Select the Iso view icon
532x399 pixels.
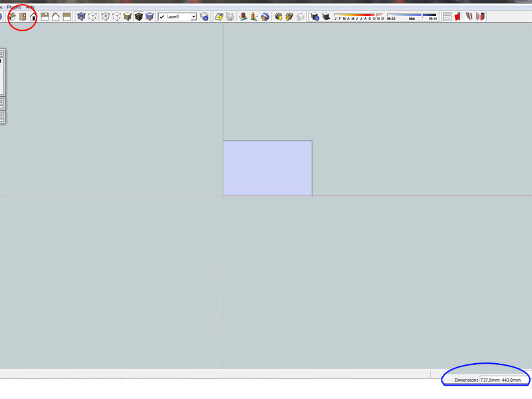coord(12,17)
